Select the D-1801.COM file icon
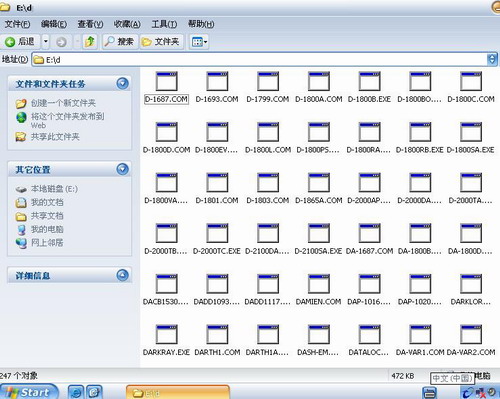The width and height of the screenshot is (500, 399). tap(217, 182)
